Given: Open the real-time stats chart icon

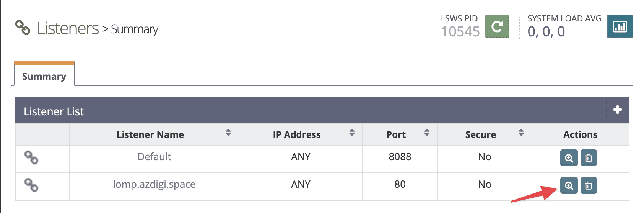Looking at the screenshot, I should pyautogui.click(x=620, y=26).
